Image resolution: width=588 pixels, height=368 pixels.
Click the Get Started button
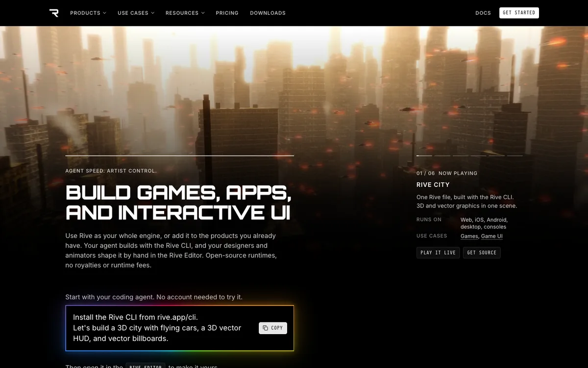519,13
